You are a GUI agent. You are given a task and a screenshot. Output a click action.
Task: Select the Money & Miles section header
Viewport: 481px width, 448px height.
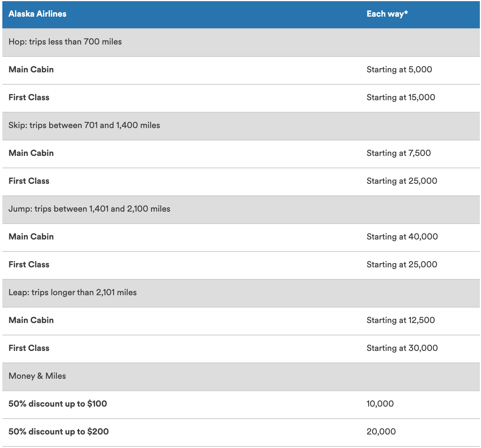tap(37, 376)
